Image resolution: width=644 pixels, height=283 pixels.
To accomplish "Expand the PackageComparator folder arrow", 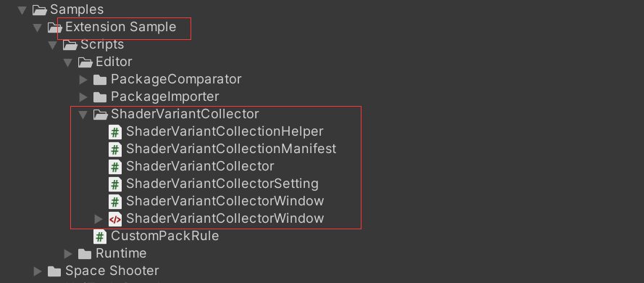I will point(83,79).
